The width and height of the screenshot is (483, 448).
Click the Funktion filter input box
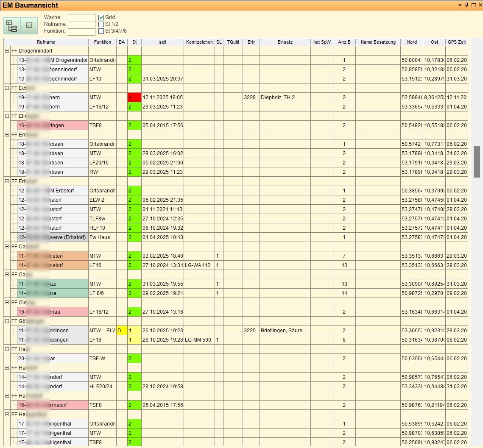81,31
